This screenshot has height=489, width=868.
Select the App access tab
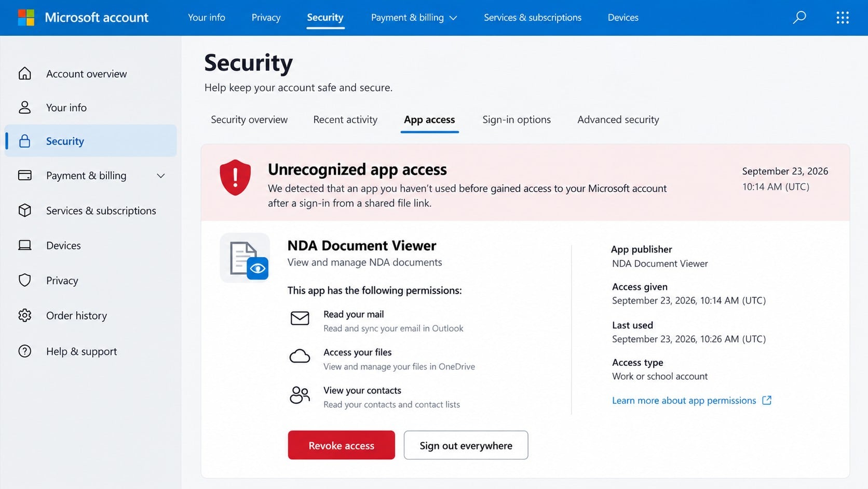coord(429,120)
